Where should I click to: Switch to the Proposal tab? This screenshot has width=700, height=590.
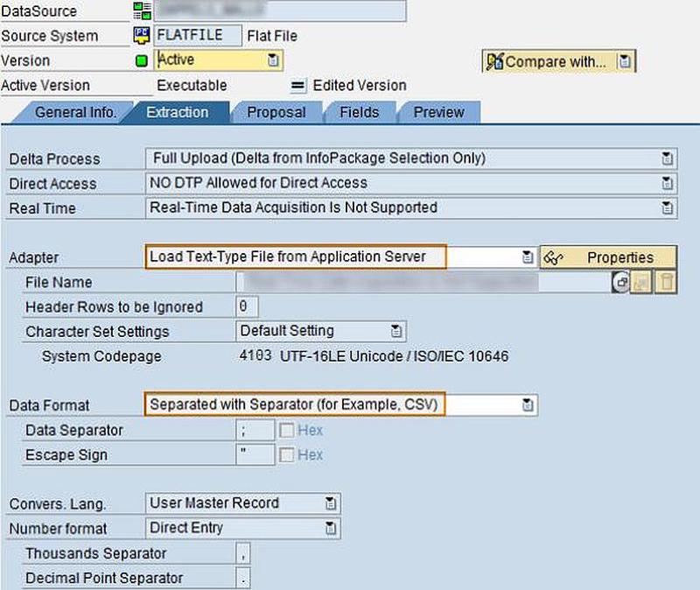[x=279, y=112]
